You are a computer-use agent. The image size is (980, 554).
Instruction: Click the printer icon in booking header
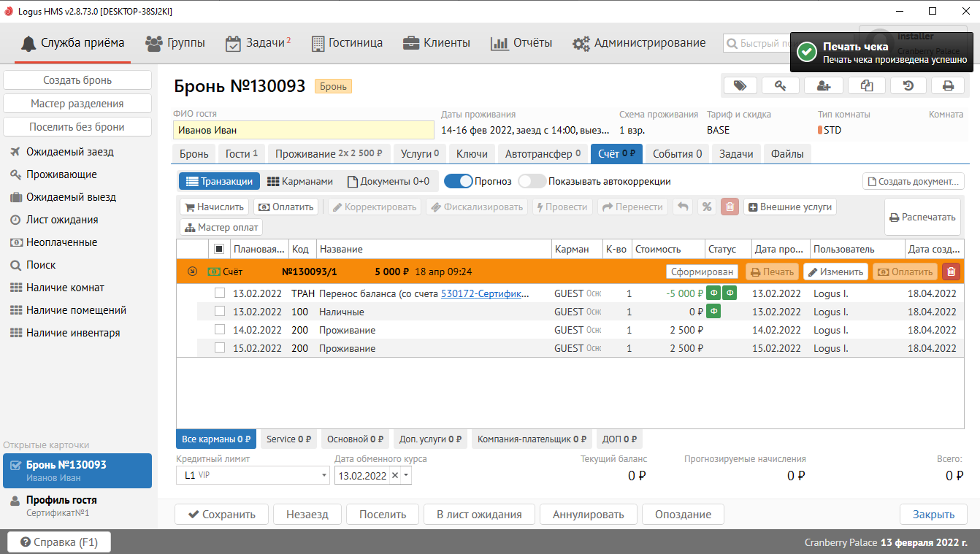click(x=948, y=85)
